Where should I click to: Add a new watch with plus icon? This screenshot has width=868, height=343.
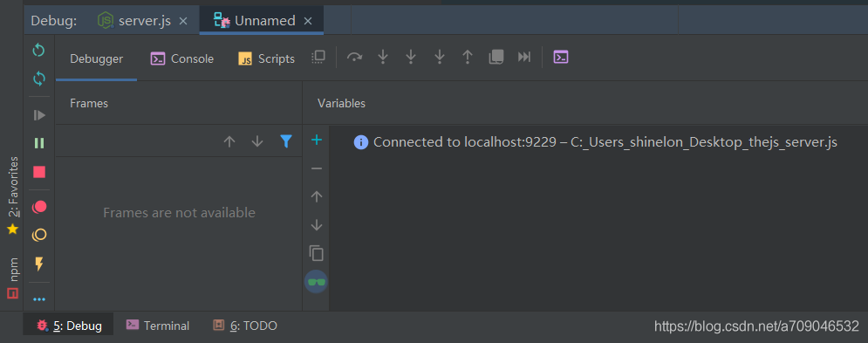coord(316,141)
